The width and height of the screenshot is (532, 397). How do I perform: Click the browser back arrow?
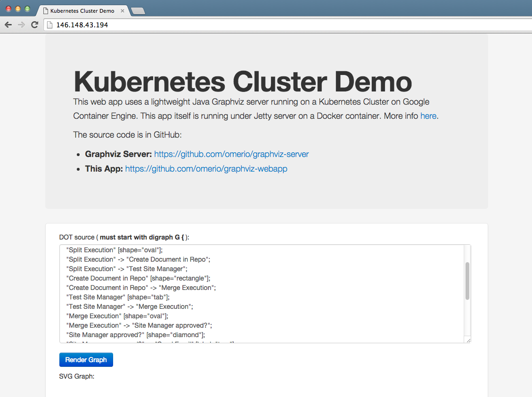8,25
